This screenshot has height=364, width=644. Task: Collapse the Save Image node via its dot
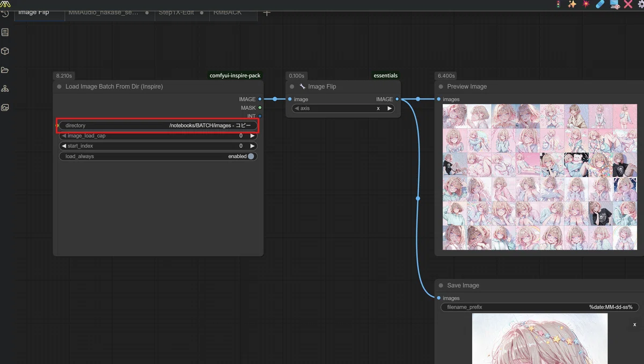pos(441,286)
